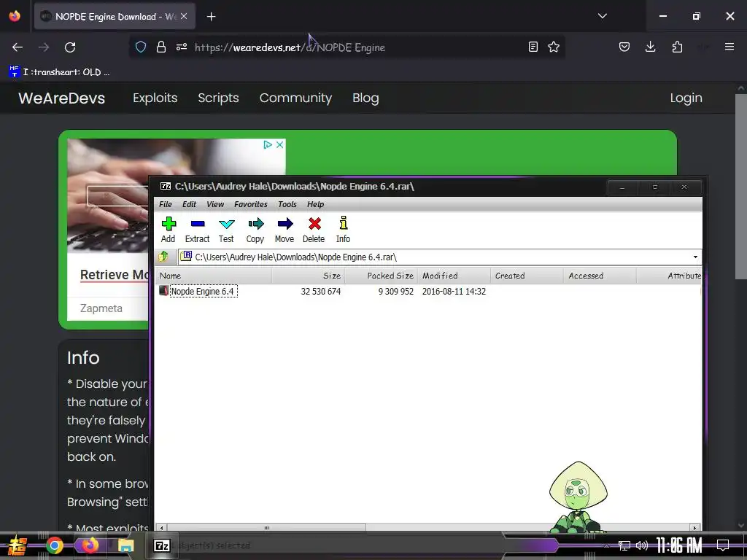The width and height of the screenshot is (747, 560).
Task: Click the Login link on WeAreDevs
Action: 686,98
